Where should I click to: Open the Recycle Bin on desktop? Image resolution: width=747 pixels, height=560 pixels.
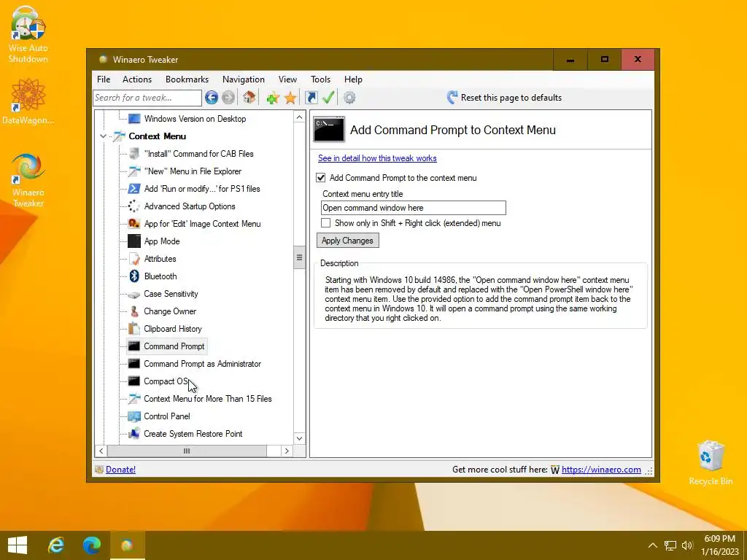pyautogui.click(x=711, y=463)
